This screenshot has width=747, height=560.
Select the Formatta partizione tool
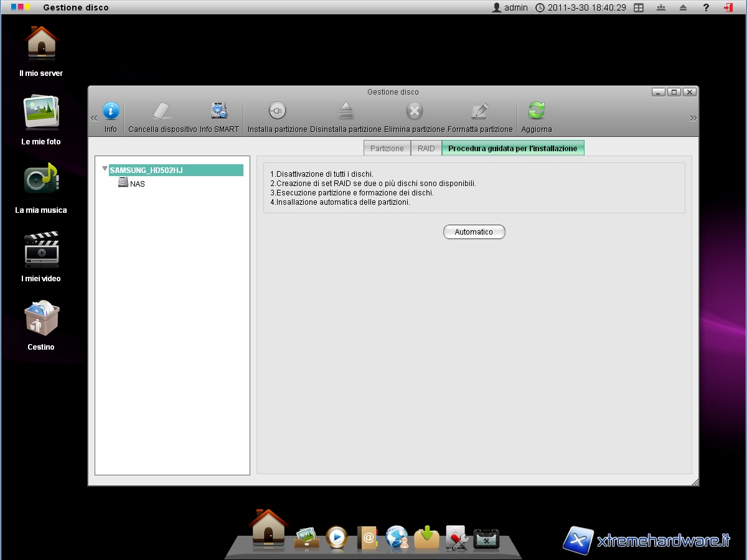479,112
